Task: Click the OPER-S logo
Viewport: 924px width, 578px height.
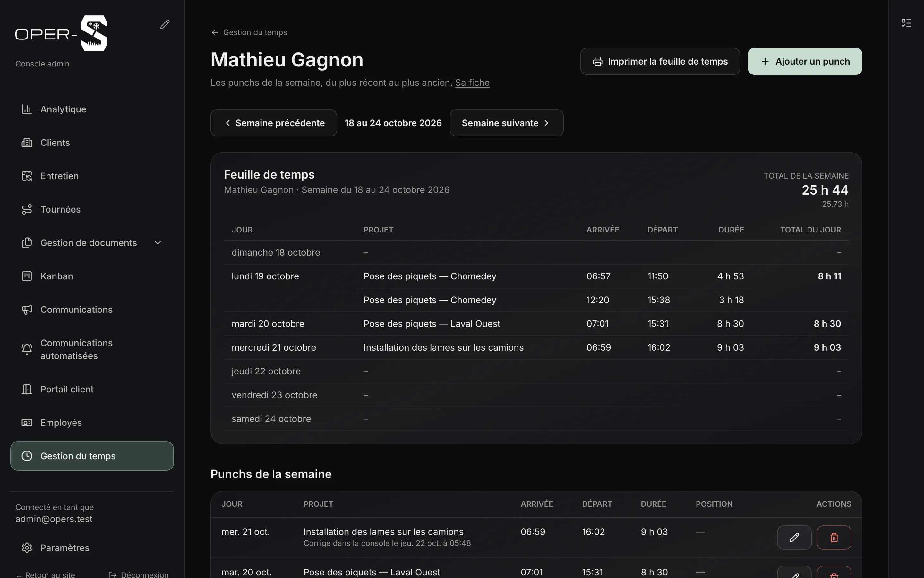Action: click(61, 34)
